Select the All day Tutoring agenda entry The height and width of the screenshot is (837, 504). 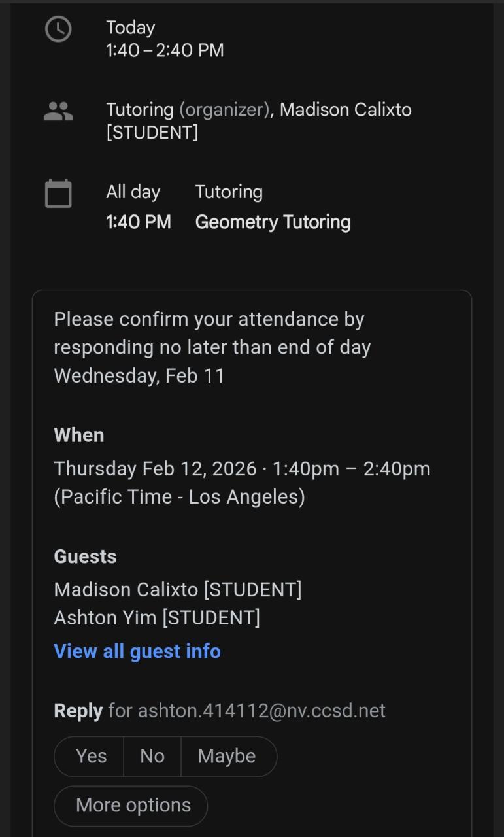pyautogui.click(x=229, y=192)
